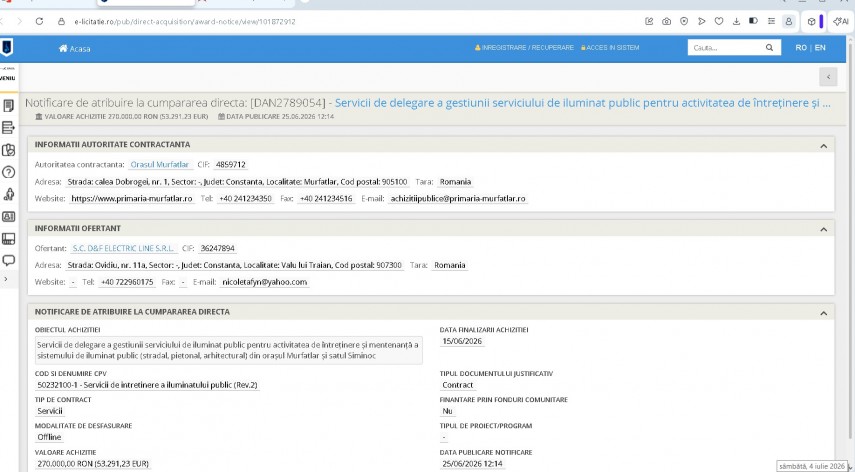Open the contact card sidebar icon
855x472 pixels.
8,216
